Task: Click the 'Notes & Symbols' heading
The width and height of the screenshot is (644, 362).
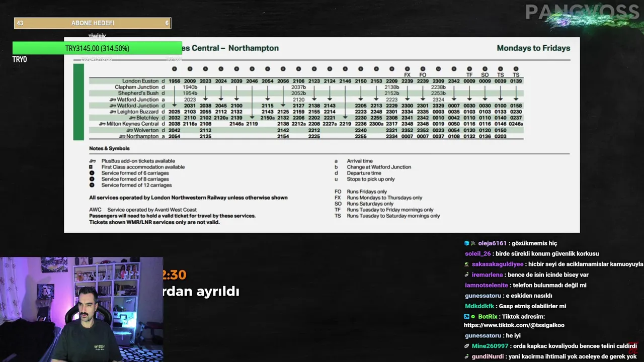Action: point(109,148)
